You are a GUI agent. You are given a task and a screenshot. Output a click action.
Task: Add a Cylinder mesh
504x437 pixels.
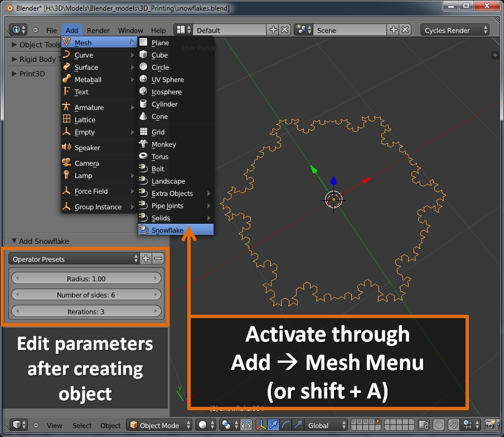click(x=176, y=104)
